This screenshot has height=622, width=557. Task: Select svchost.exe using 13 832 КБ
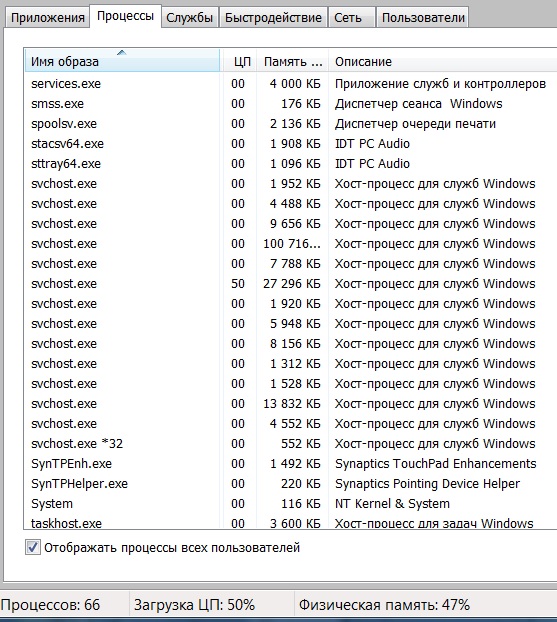pos(290,404)
